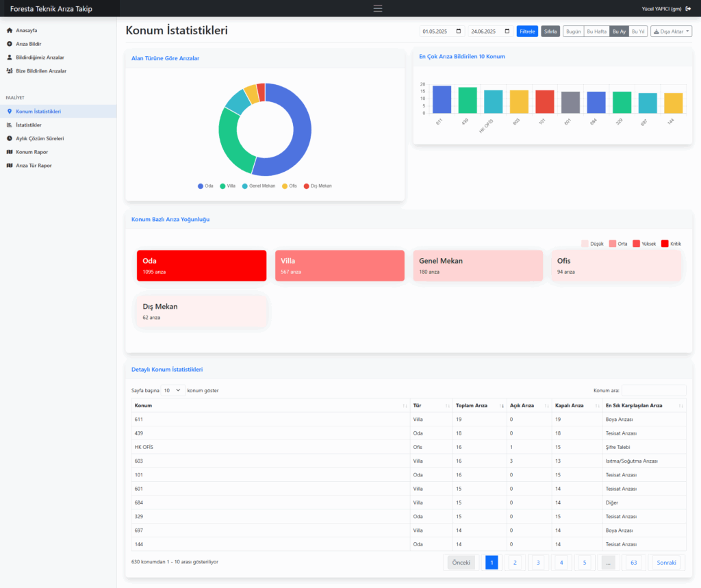Click Isıtma/Soğutma Arızası table cell
The height and width of the screenshot is (588, 701).
tap(644, 461)
